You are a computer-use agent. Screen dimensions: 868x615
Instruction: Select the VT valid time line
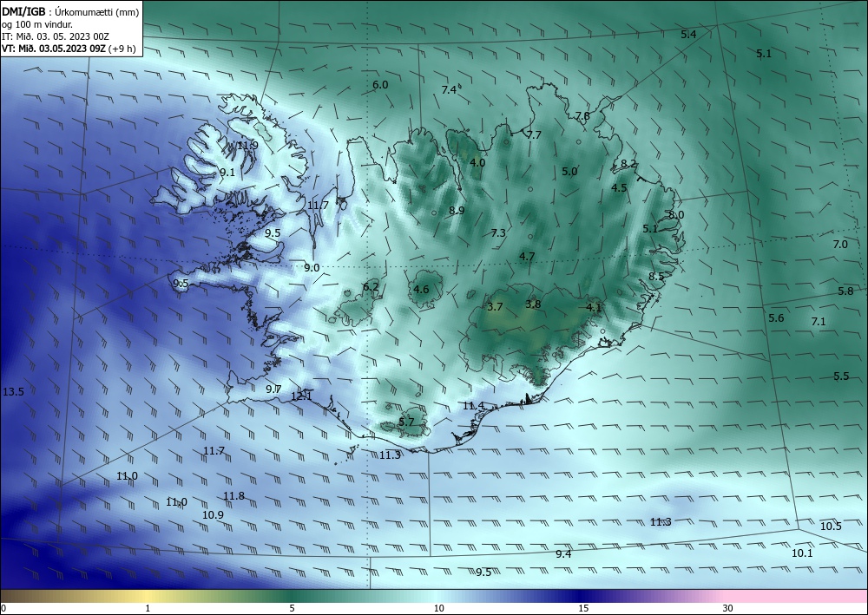(69, 48)
